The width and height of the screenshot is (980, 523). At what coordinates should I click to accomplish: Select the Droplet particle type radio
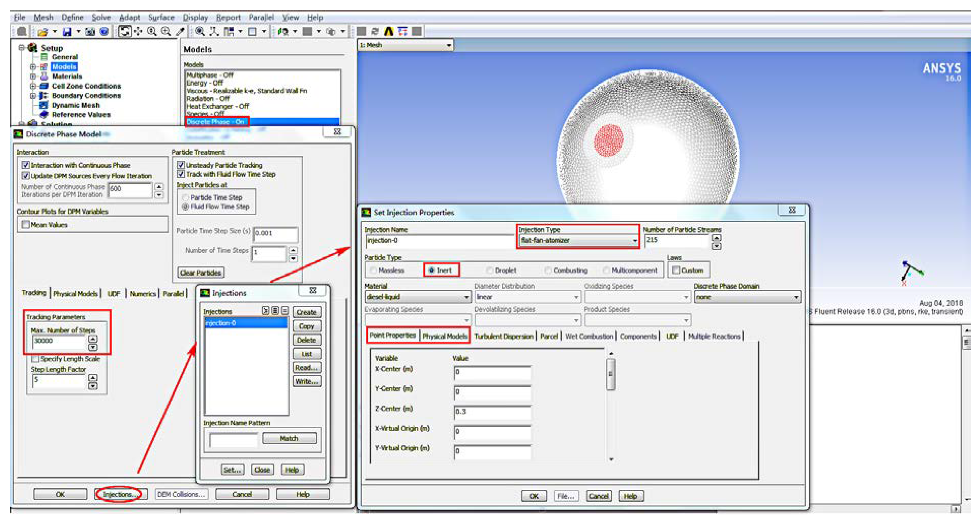(490, 270)
